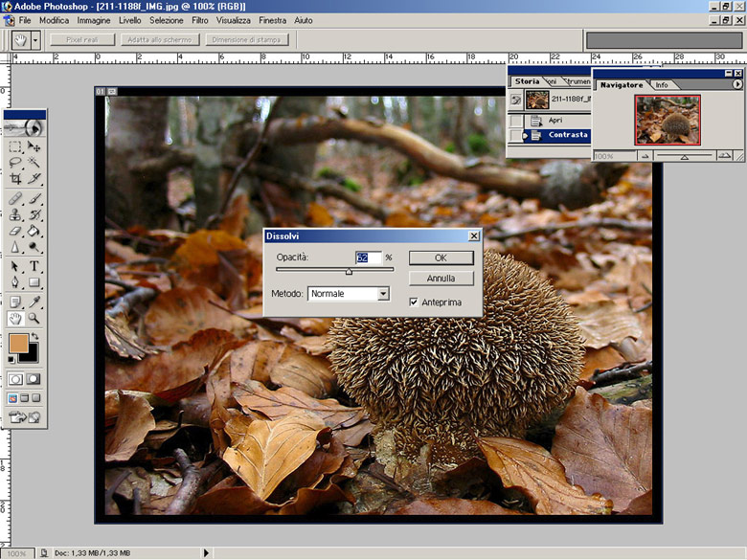Screen dimensions: 747x560
Task: Select the Eyedropper tool
Action: point(34,301)
